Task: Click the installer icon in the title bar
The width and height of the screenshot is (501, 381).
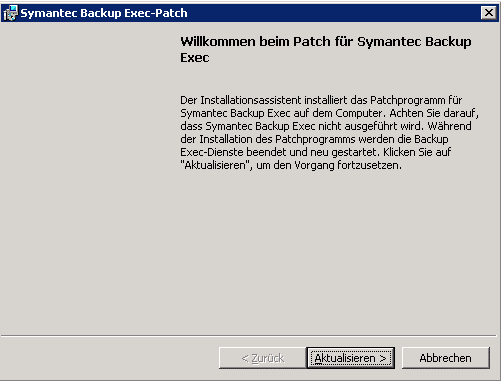Action: [10, 13]
